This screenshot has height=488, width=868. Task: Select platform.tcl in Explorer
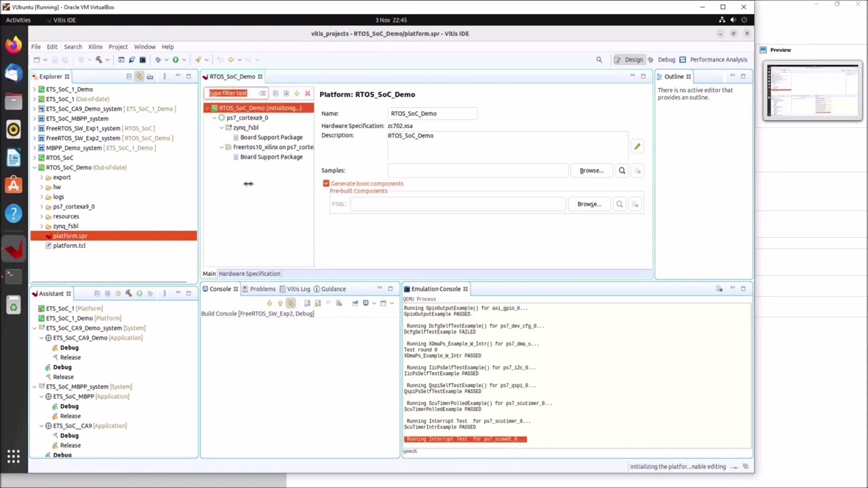pyautogui.click(x=69, y=246)
